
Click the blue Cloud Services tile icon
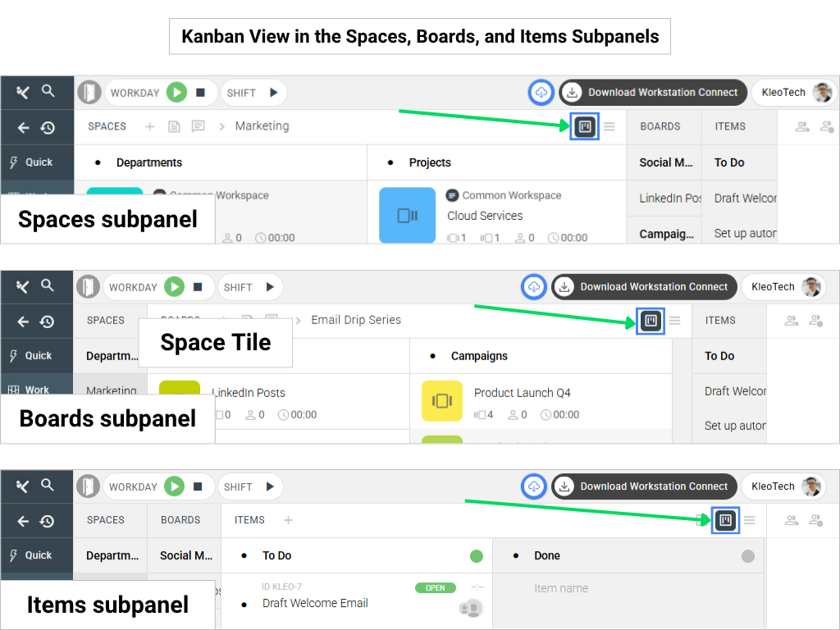click(x=408, y=215)
